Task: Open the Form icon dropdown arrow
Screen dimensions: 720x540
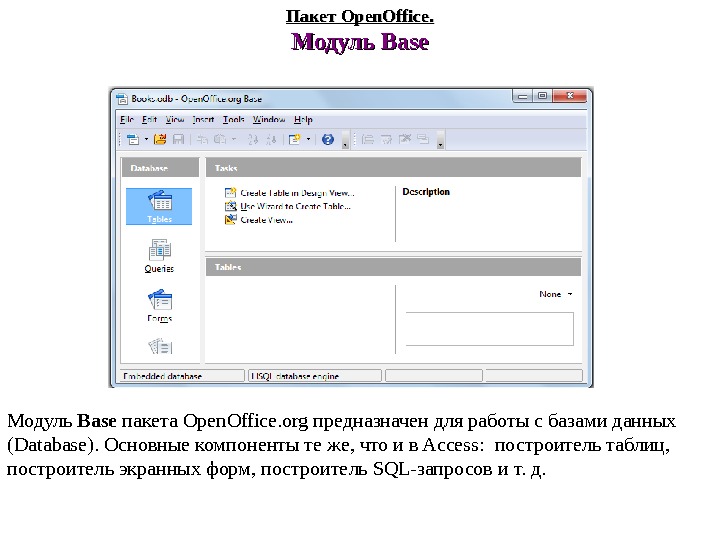Action: (x=308, y=139)
